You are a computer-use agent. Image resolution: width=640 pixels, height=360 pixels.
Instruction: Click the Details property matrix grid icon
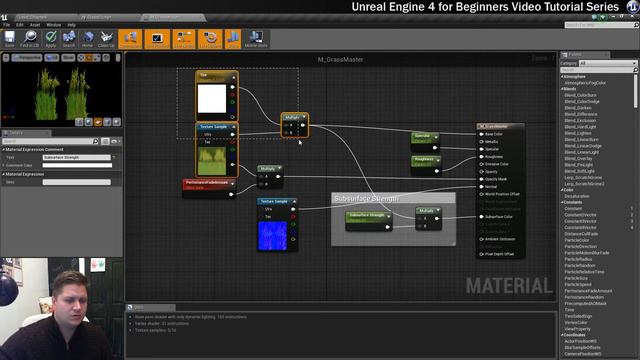coord(105,141)
